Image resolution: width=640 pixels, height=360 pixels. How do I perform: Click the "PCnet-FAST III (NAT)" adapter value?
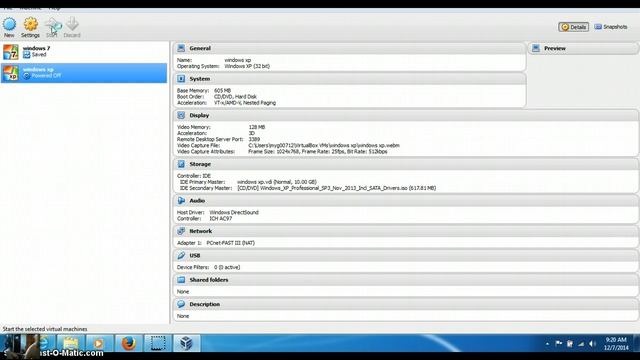(231, 243)
